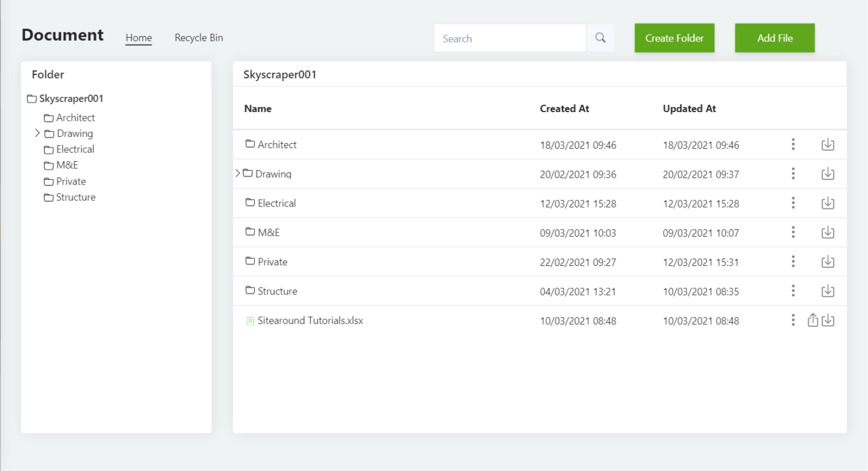
Task: Switch to the Recycle Bin tab
Action: pos(198,37)
